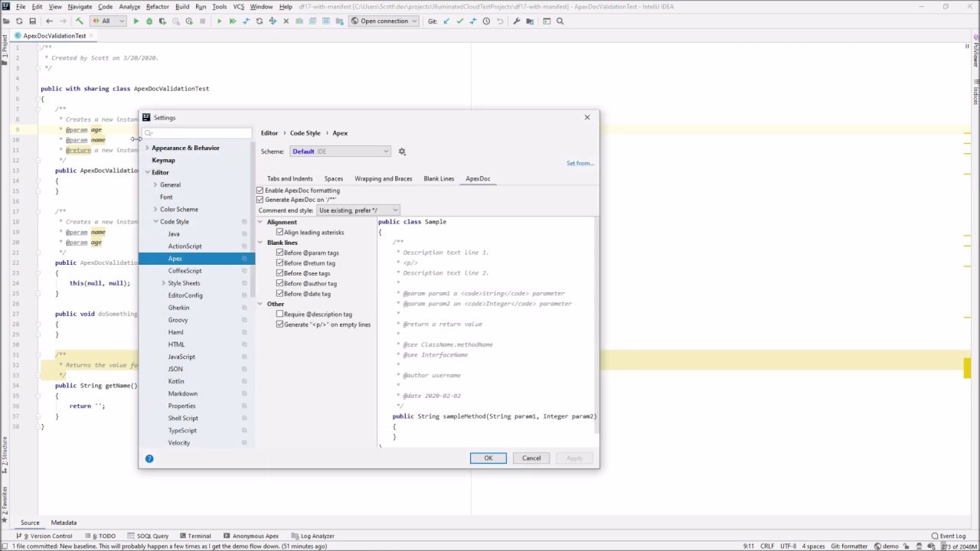Viewport: 980px width, 551px height.
Task: Switch to Wrapping and Braces tab
Action: click(383, 179)
